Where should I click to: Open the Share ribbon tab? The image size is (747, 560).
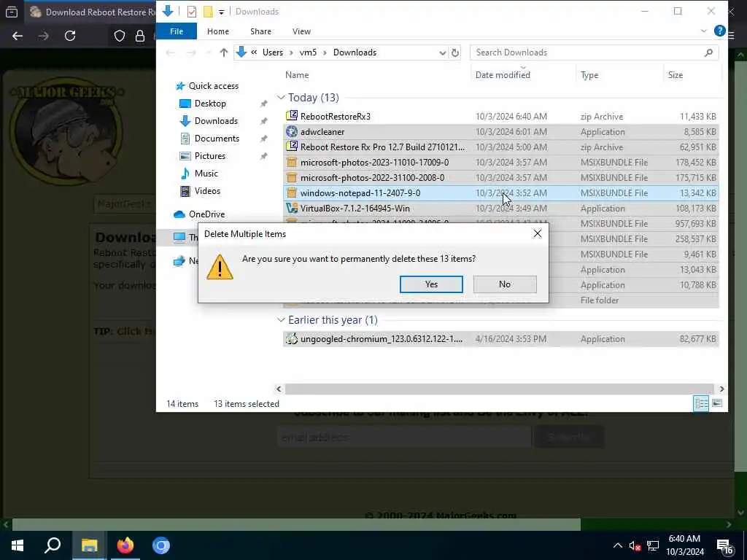[x=260, y=31]
